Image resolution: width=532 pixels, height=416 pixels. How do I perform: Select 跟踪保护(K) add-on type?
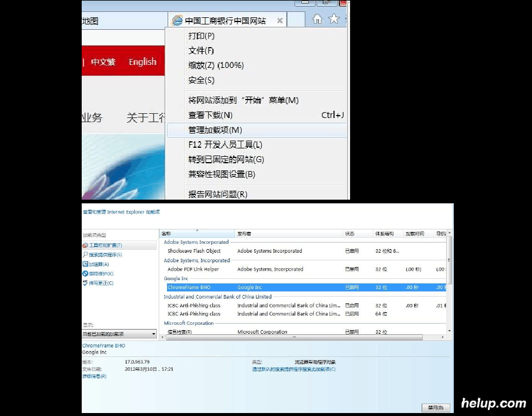pos(101,274)
